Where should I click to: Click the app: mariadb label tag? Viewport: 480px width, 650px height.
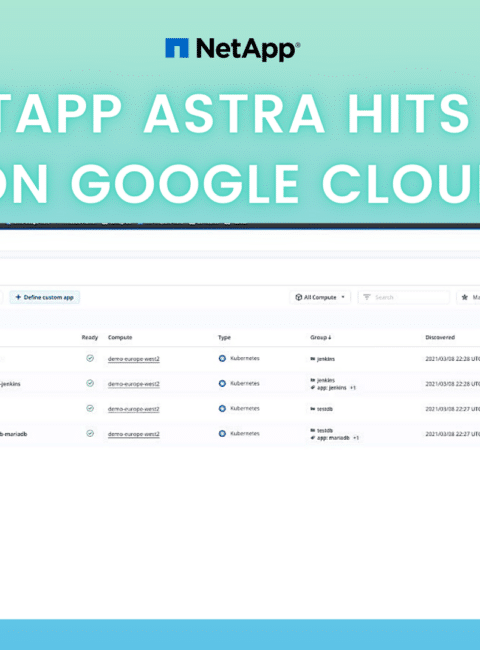pos(333,438)
